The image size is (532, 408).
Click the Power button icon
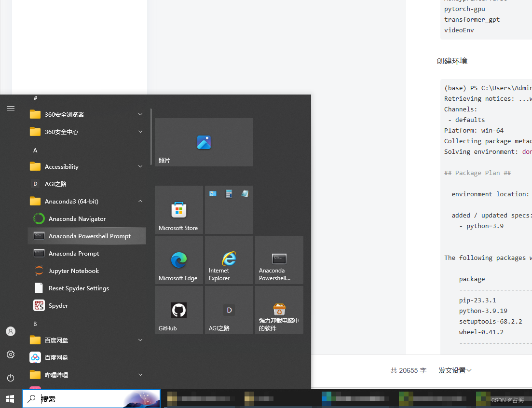11,378
